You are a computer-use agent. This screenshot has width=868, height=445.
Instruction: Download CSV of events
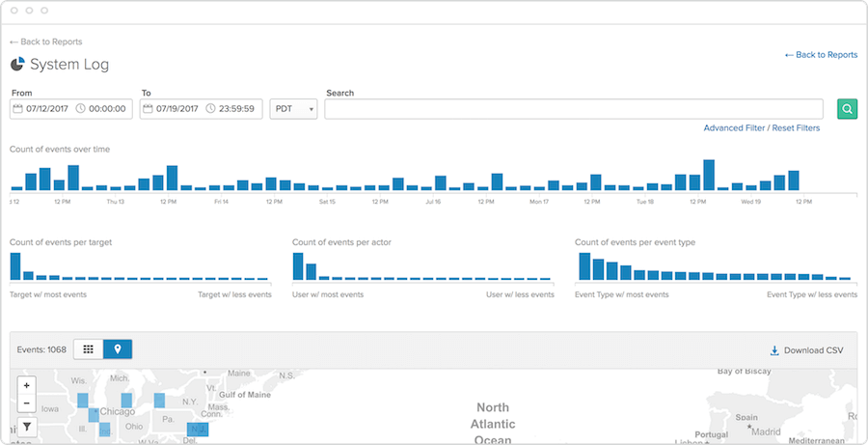[806, 350]
